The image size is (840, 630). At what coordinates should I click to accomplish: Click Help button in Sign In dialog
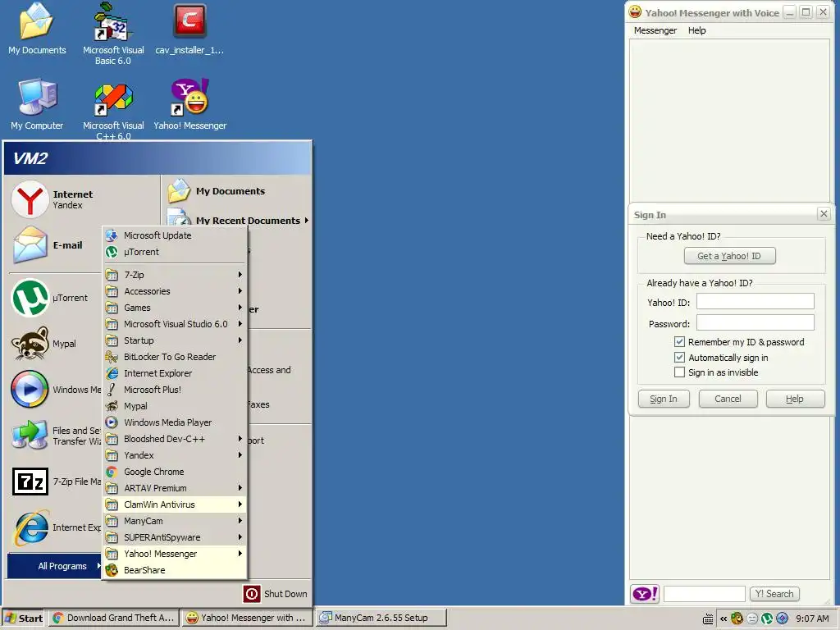794,399
